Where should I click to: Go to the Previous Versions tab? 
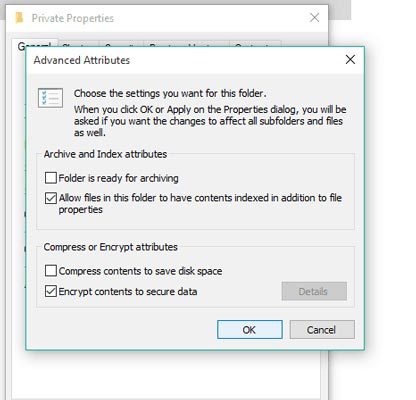[186, 44]
